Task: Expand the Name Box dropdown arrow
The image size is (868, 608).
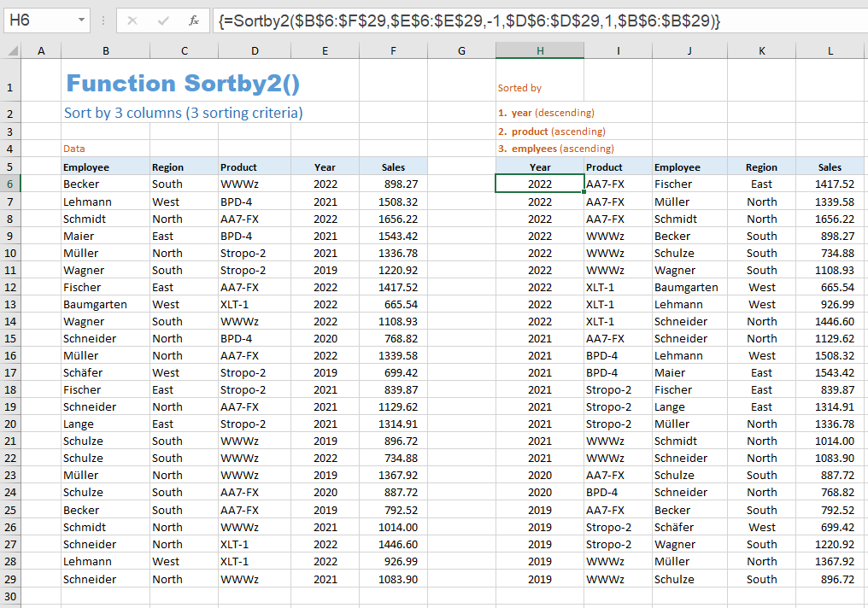Action: (x=81, y=20)
